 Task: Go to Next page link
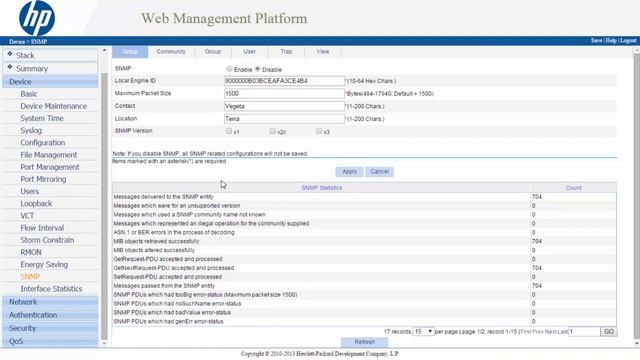point(550,332)
